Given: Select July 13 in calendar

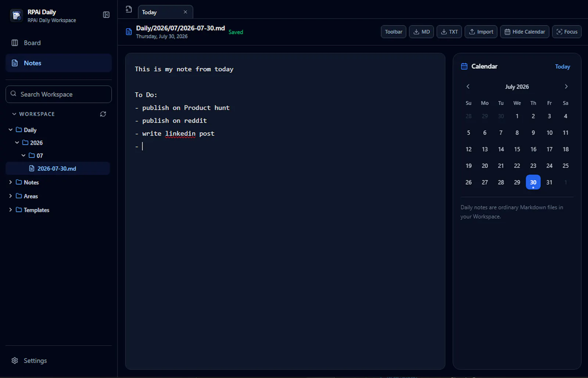Looking at the screenshot, I should point(485,149).
